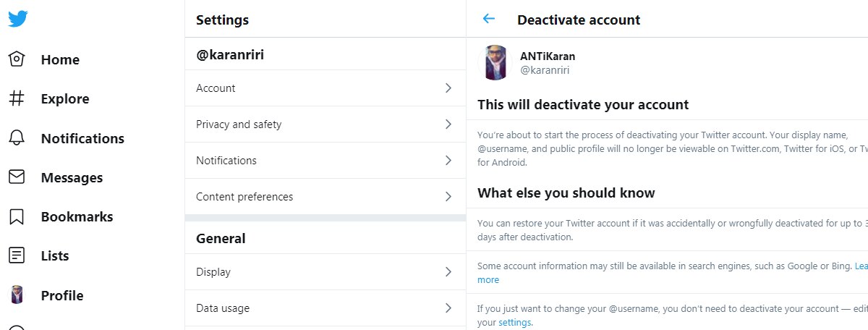
Task: Click the Profile avatar icon in the sidebar
Action: click(17, 295)
